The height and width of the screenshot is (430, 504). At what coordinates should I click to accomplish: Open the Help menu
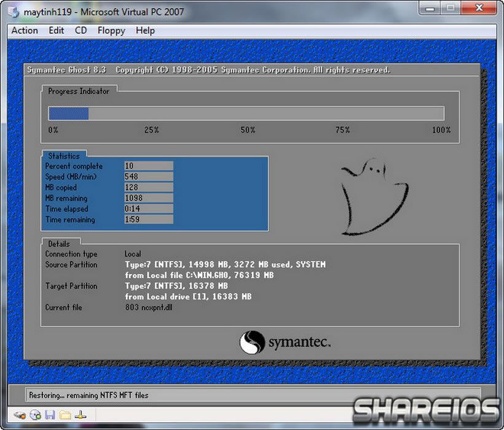click(145, 31)
